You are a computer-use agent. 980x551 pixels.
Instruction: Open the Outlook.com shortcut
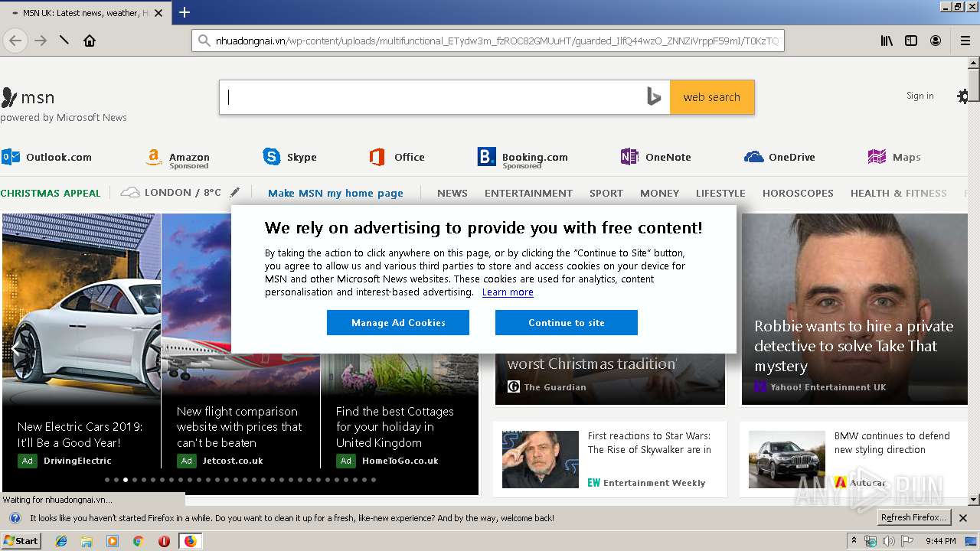pos(47,157)
